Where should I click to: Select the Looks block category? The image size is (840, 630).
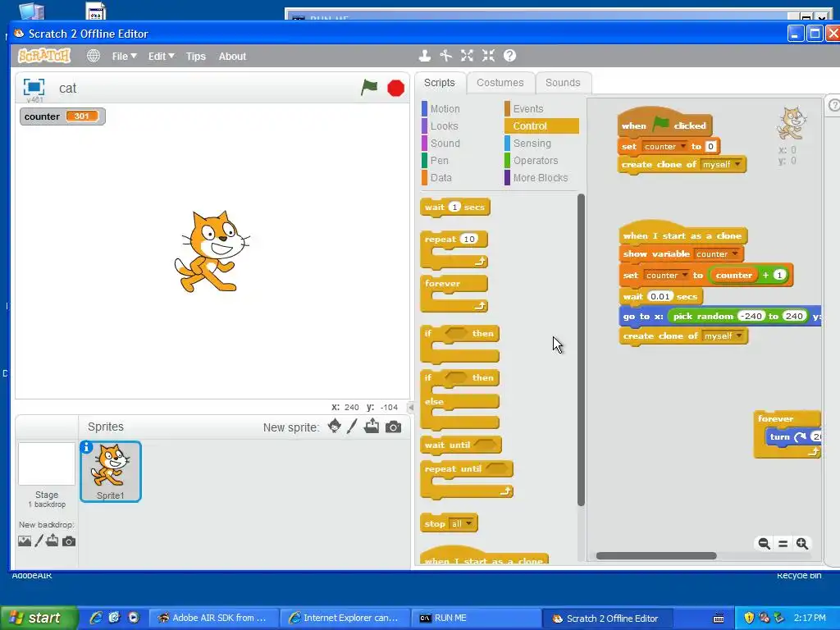pos(444,126)
